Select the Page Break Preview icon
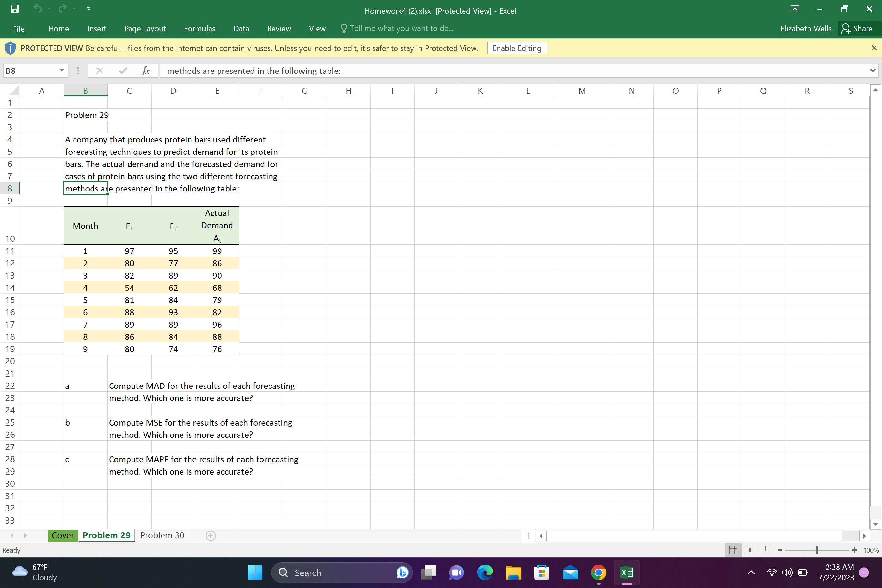This screenshot has width=882, height=588. click(767, 550)
